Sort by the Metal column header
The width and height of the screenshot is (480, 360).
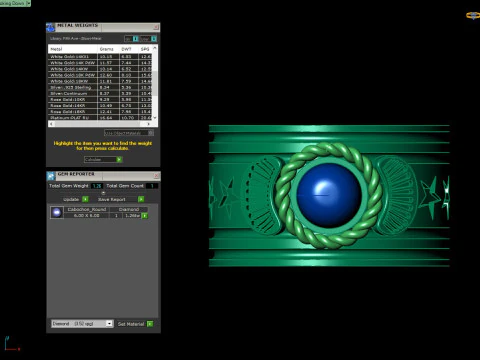[73, 49]
